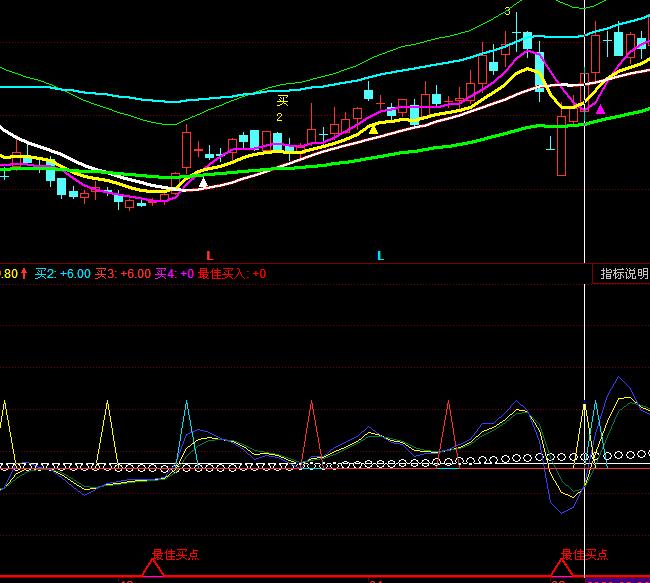Click the 买2: +6.00 indicator value
This screenshot has width=650, height=583.
tap(62, 273)
